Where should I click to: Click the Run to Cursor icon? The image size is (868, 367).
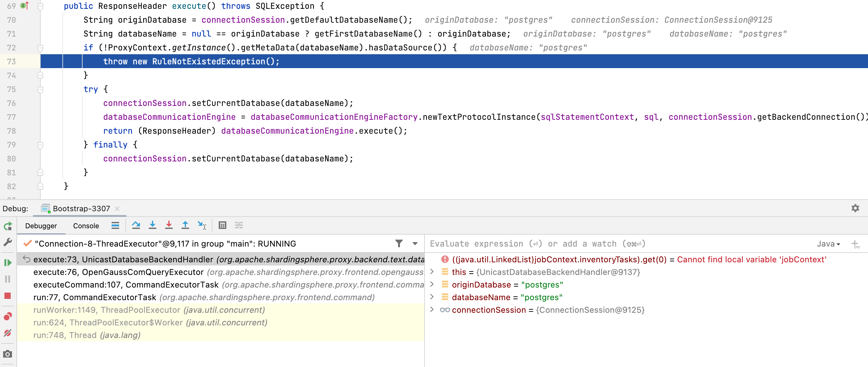click(202, 225)
